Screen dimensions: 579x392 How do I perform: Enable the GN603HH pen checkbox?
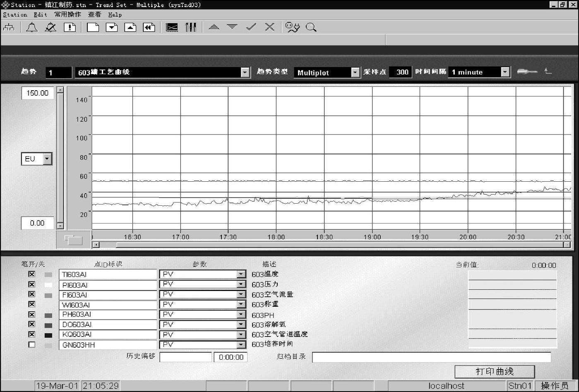pyautogui.click(x=32, y=344)
